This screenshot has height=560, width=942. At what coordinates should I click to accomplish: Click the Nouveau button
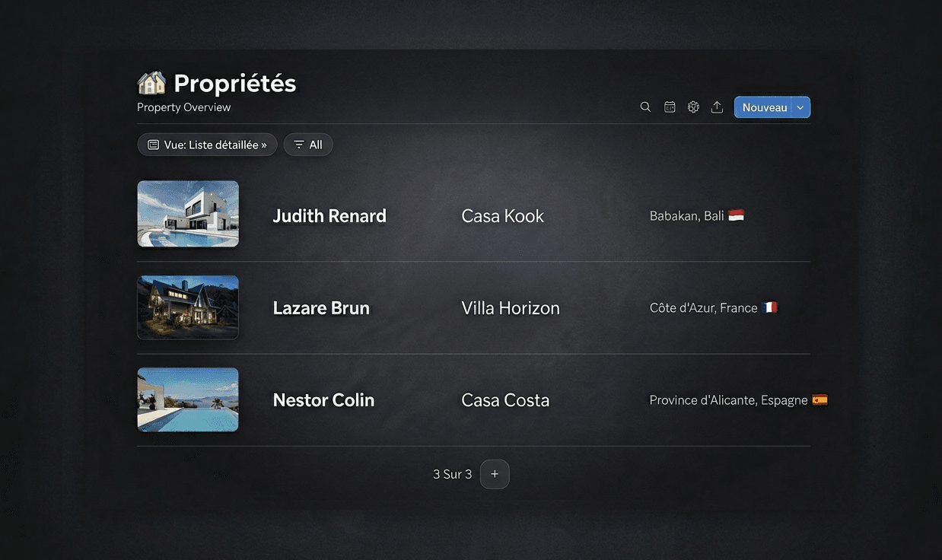click(x=764, y=107)
